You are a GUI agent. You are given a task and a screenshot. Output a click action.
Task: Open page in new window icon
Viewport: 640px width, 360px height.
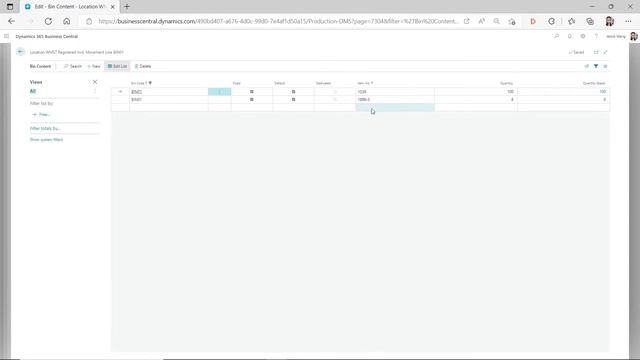point(596,52)
